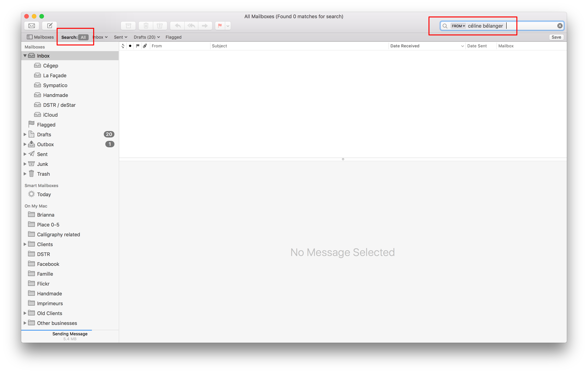Click the Archive toolbar icon
The width and height of the screenshot is (588, 373).
pos(128,26)
